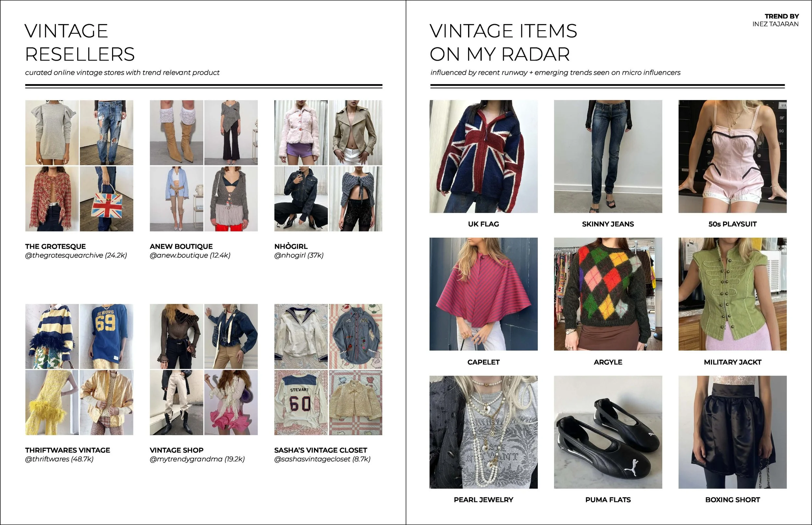The height and width of the screenshot is (525, 812).
Task: Select the Boxing Short skirt photo
Action: pyautogui.click(x=732, y=432)
